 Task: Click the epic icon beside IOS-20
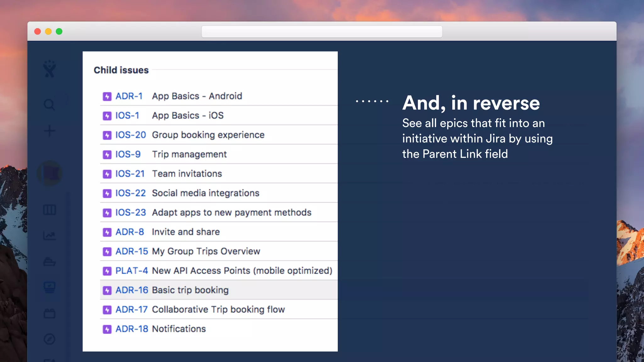107,135
